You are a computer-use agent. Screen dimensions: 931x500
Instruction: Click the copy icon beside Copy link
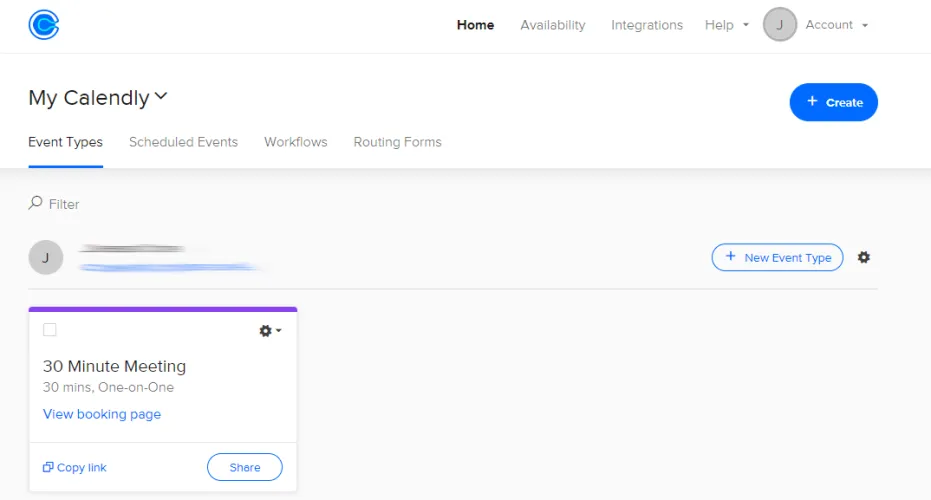pos(48,467)
